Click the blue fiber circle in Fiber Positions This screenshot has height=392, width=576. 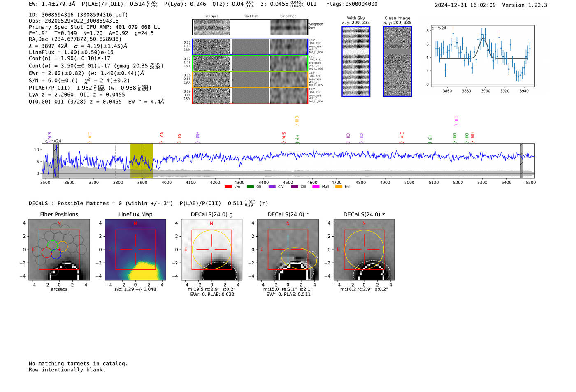click(56, 254)
